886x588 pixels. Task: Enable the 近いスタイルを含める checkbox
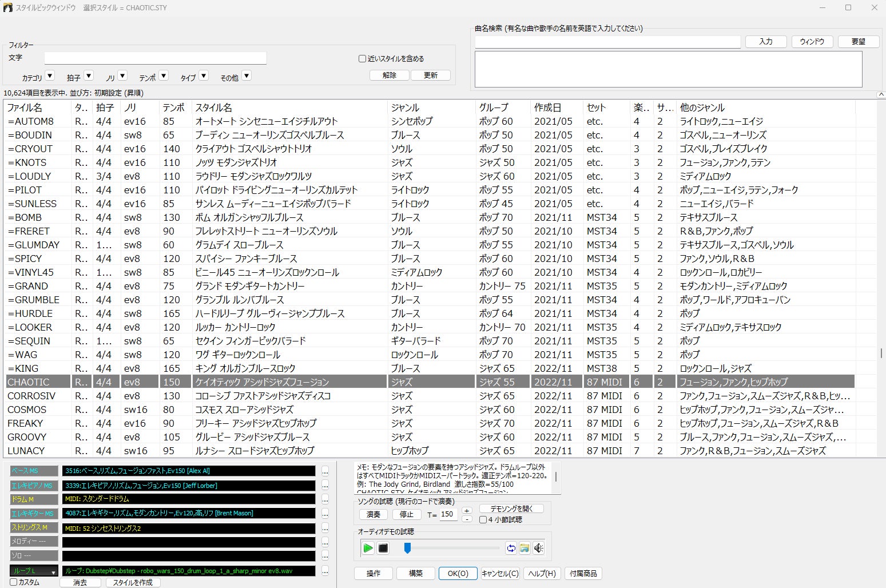pyautogui.click(x=362, y=58)
